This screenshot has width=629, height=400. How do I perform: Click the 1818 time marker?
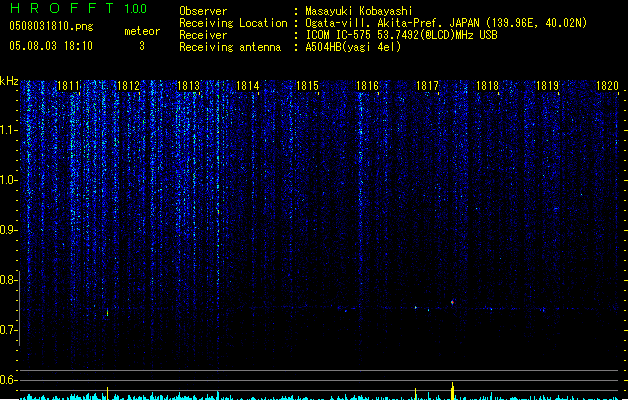point(487,86)
